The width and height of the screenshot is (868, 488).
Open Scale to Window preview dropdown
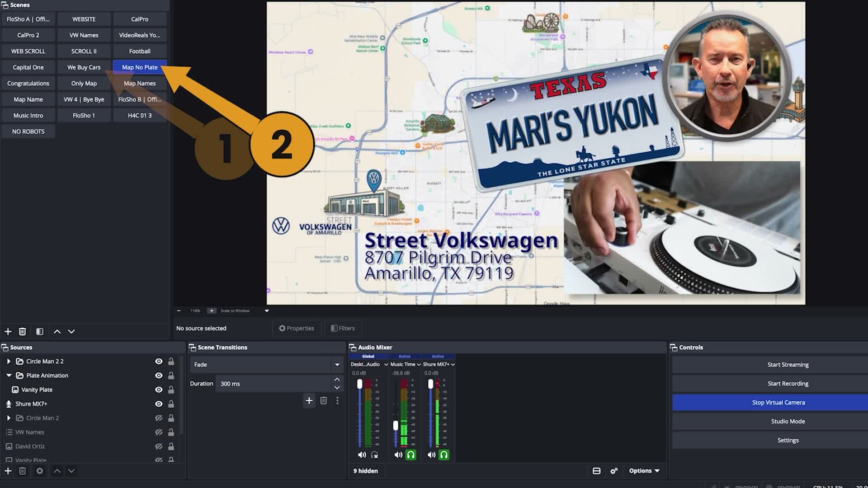point(267,311)
